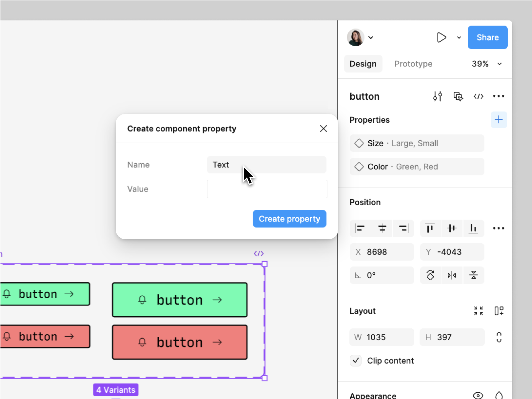
Task: Select the Design tab
Action: [x=363, y=64]
